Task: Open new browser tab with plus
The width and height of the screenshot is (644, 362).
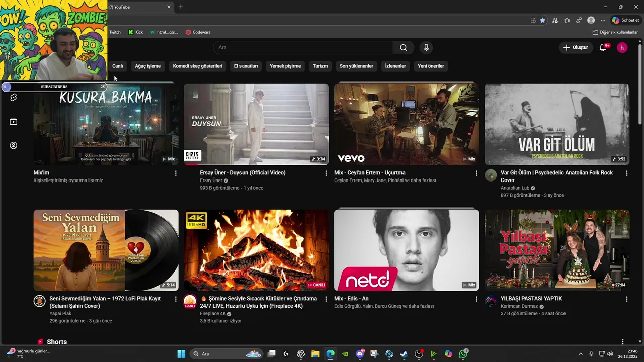Action: (181, 7)
